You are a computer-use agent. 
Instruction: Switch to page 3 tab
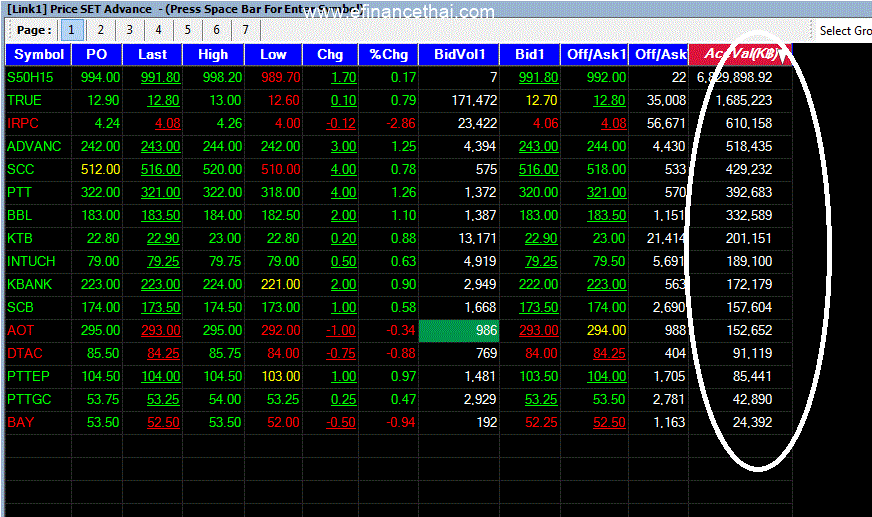(130, 30)
